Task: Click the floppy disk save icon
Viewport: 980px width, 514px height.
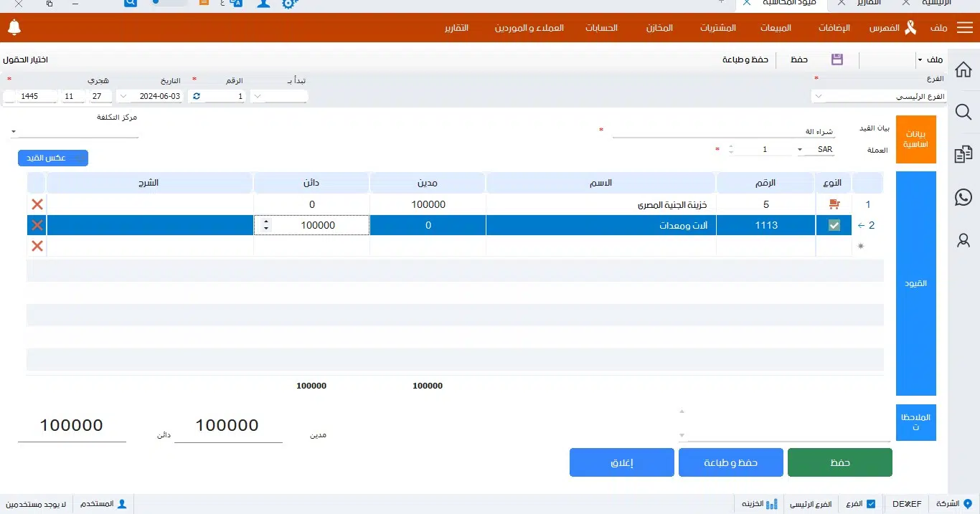Action: [x=837, y=60]
